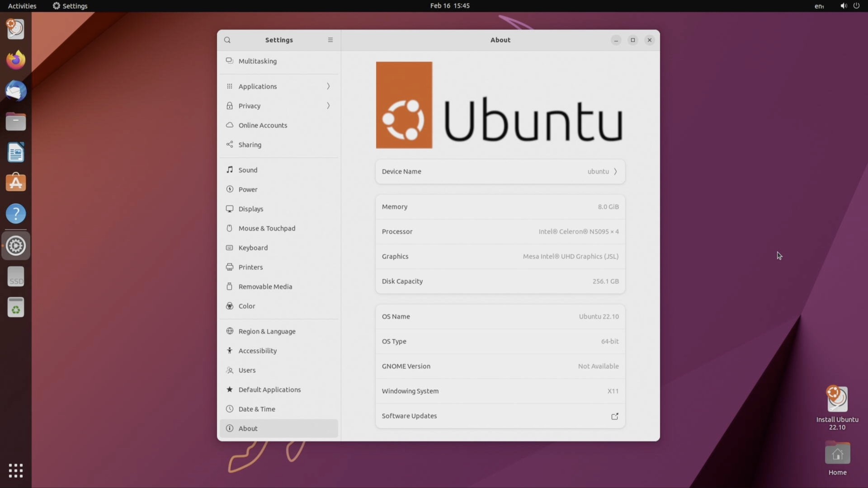Select Displays settings in sidebar

pyautogui.click(x=279, y=209)
